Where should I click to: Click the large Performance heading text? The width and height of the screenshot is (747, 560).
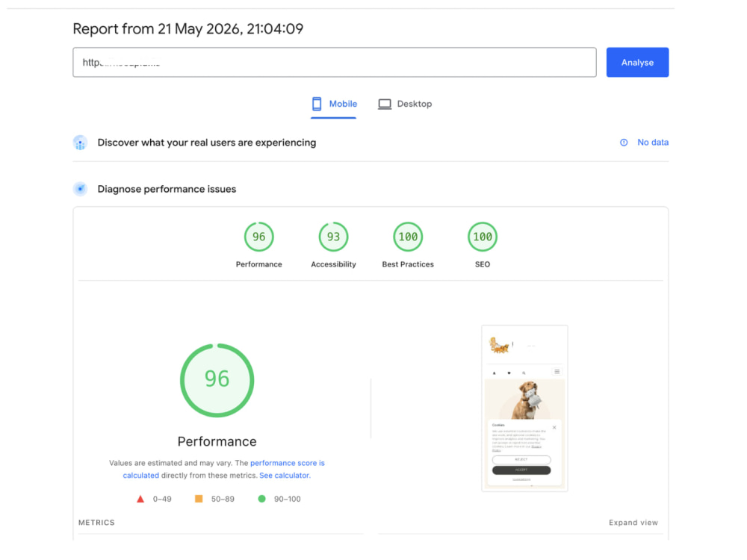217,441
